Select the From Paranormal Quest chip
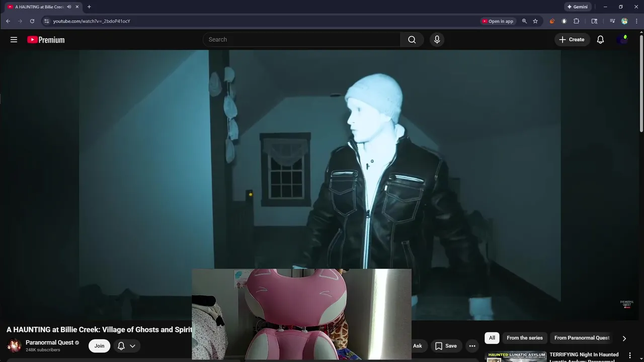This screenshot has width=644, height=362. (582, 338)
